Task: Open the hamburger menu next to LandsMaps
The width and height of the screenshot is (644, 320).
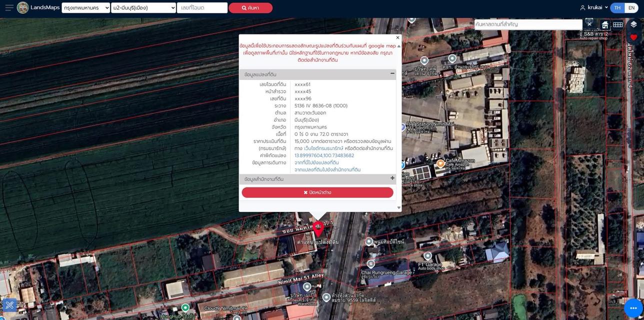Action: pyautogui.click(x=9, y=7)
